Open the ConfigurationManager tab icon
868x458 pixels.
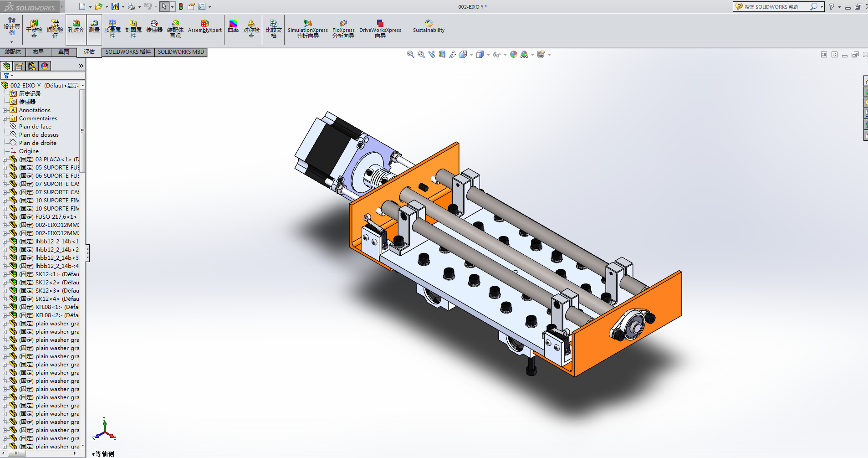pyautogui.click(x=32, y=66)
